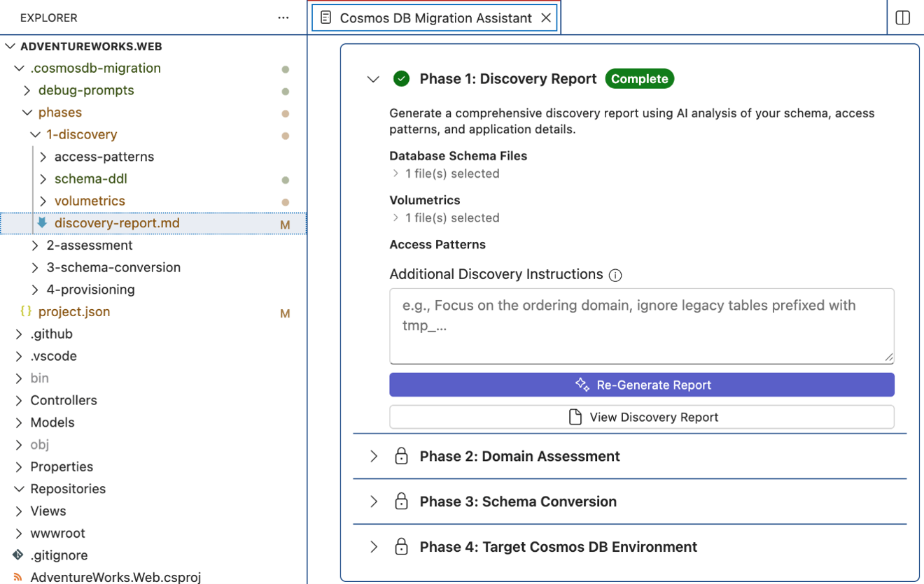Focus the Additional Discovery Instructions text area
924x584 pixels.
[642, 326]
